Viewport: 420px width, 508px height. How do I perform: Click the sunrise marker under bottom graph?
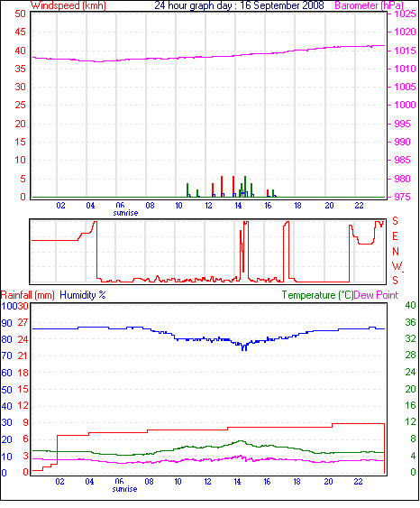(x=124, y=489)
